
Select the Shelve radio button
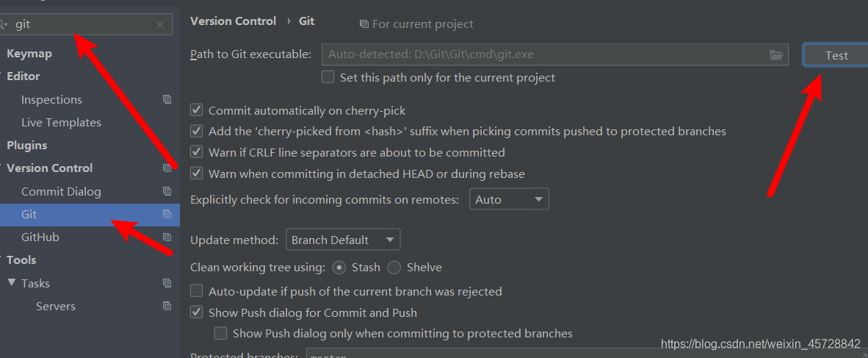(394, 268)
